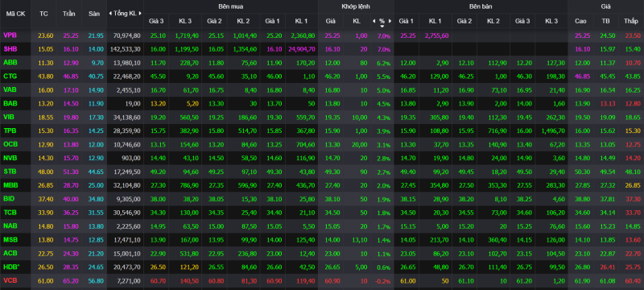Sort by the Sàn column header
Viewport: 644px width, 290px height.
coord(94,14)
